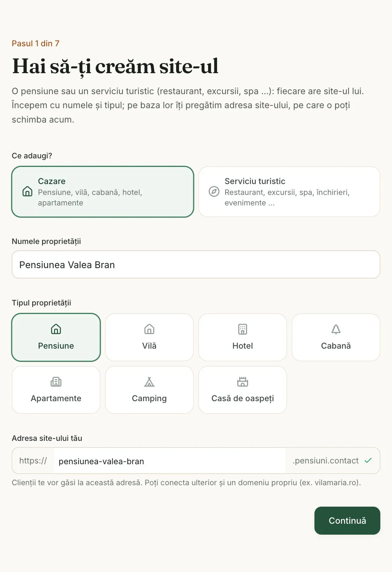Click the Casă de oaspeți castle icon
392x572 pixels.
243,382
